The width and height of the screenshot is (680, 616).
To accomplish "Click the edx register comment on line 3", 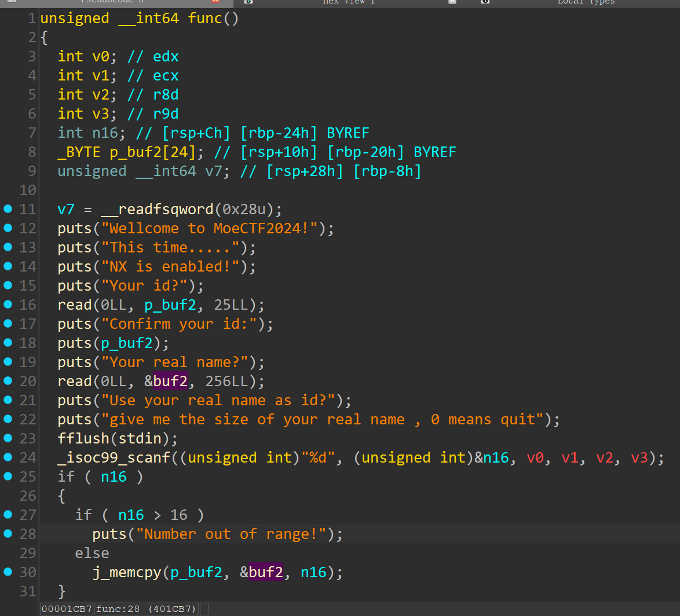I will coord(166,56).
